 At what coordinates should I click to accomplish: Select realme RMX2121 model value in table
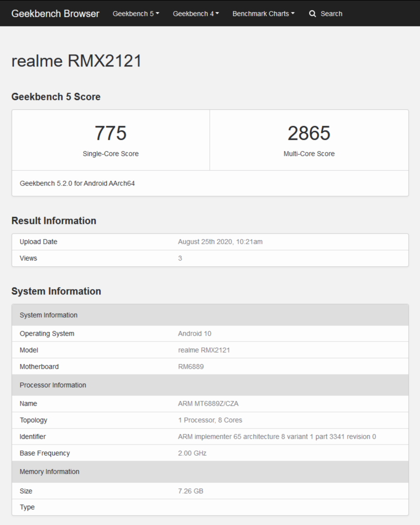[x=204, y=350]
